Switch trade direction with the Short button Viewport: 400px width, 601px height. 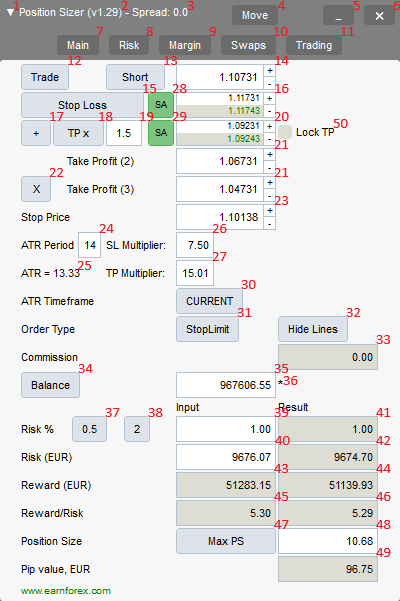point(135,77)
